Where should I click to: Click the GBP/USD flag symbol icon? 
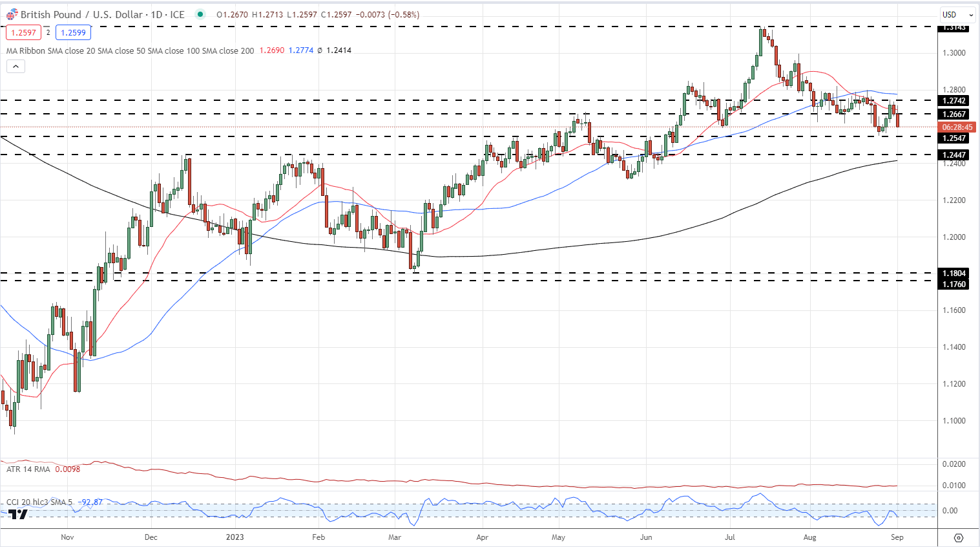[12, 14]
